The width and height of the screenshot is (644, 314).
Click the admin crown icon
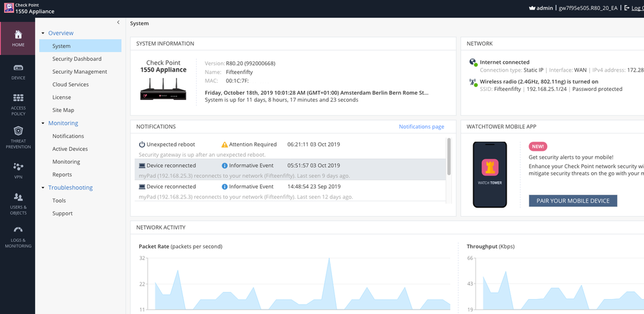532,8
